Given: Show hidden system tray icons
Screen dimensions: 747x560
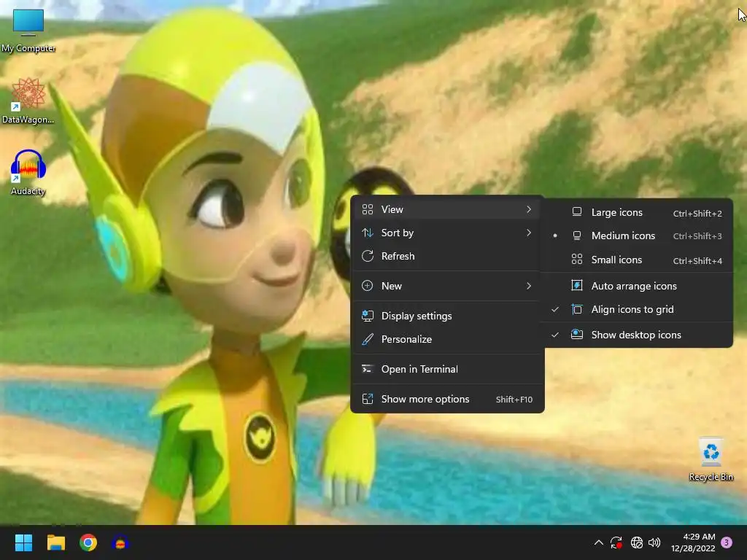Looking at the screenshot, I should point(599,542).
